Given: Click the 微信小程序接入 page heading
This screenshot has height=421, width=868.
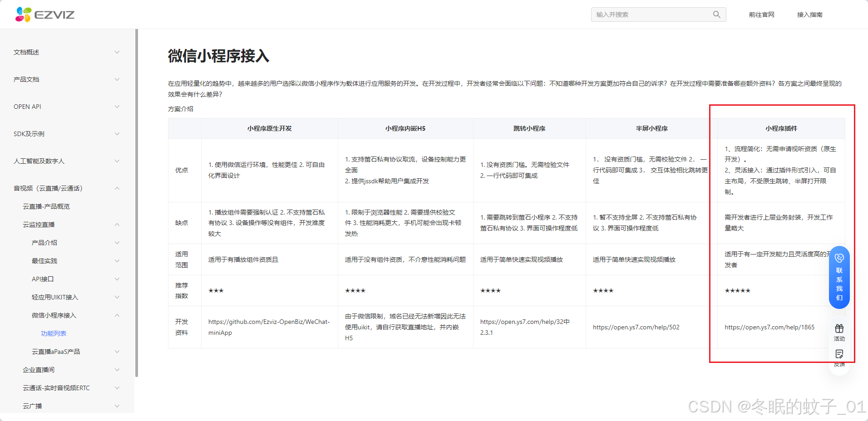Looking at the screenshot, I should 218,56.
